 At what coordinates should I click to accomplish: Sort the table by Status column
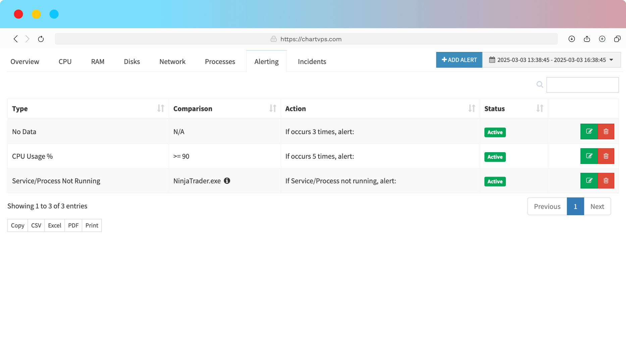539,108
